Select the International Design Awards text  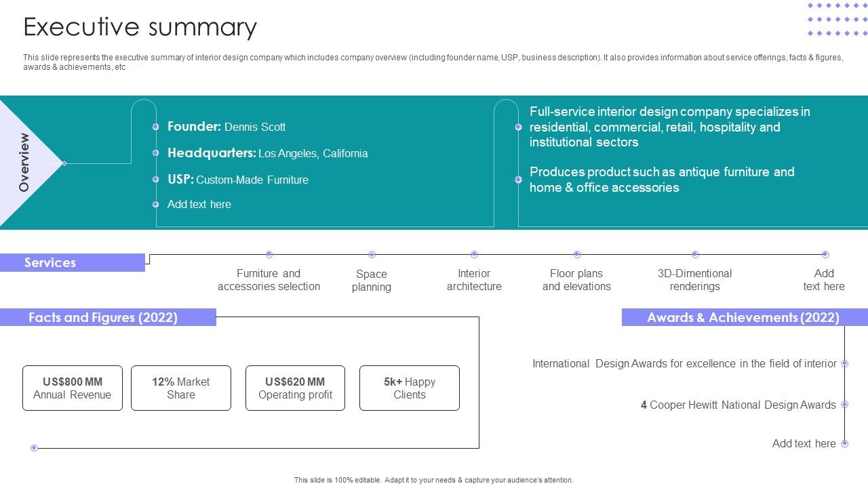(684, 364)
